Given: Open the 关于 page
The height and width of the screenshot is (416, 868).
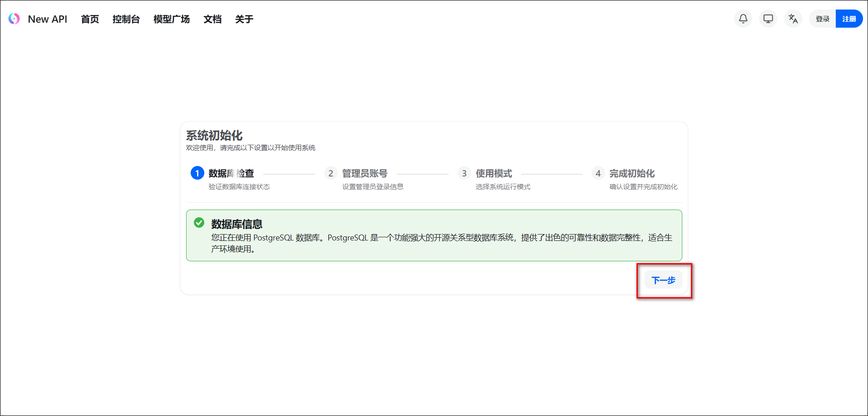Looking at the screenshot, I should pos(244,19).
